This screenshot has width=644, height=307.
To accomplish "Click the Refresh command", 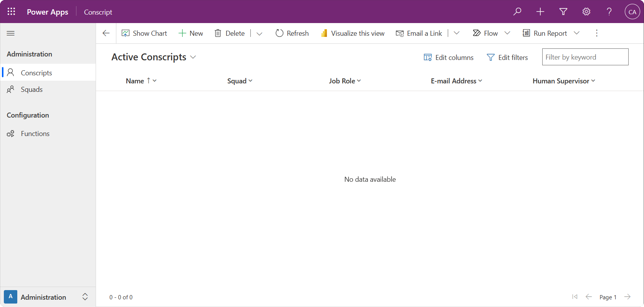I will [292, 33].
